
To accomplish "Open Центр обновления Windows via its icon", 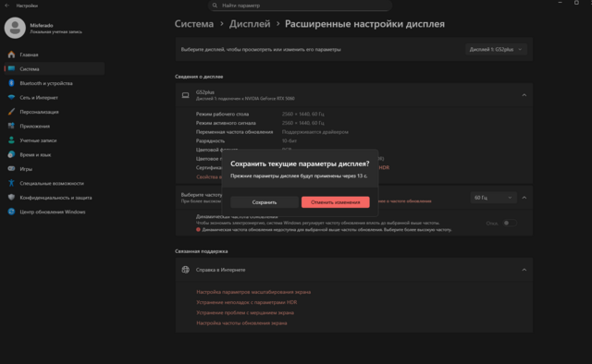I will coord(11,212).
